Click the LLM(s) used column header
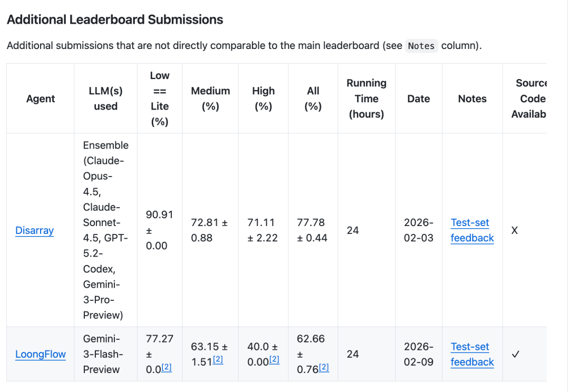 pos(105,99)
